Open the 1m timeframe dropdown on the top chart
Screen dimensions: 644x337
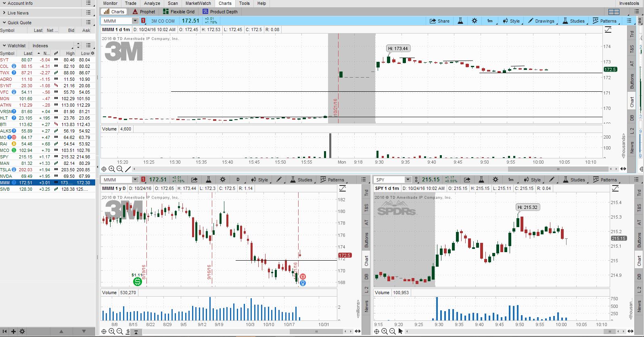coord(489,21)
